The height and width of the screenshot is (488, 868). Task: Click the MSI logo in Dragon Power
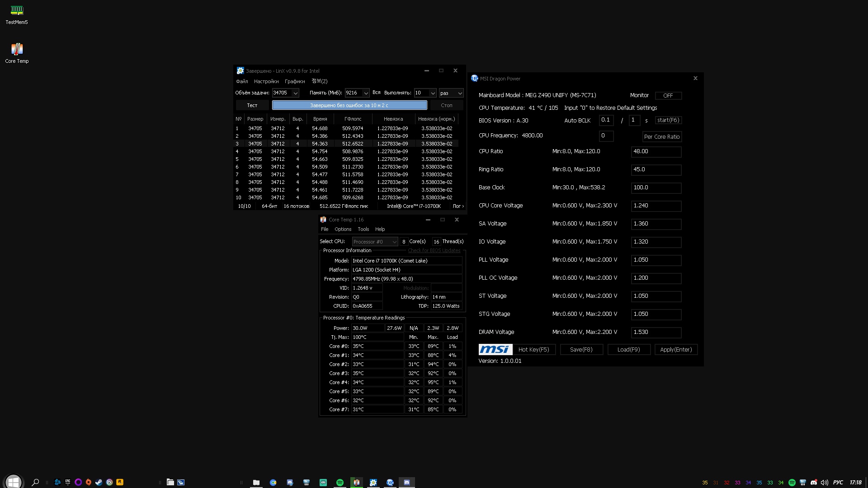pos(495,349)
